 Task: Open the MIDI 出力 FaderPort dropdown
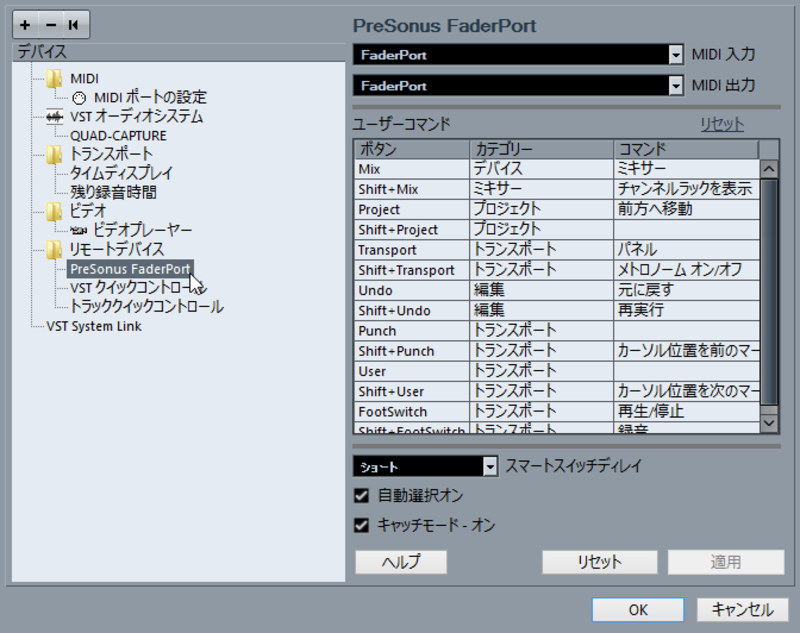click(518, 86)
